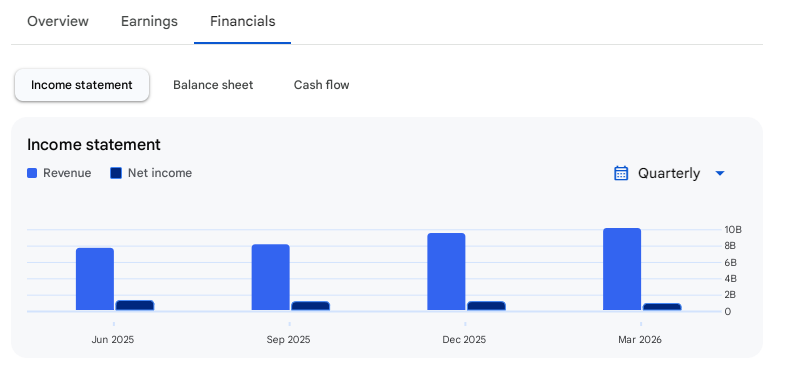Click the 4B y-axis value
The width and height of the screenshot is (785, 380).
[x=730, y=279]
